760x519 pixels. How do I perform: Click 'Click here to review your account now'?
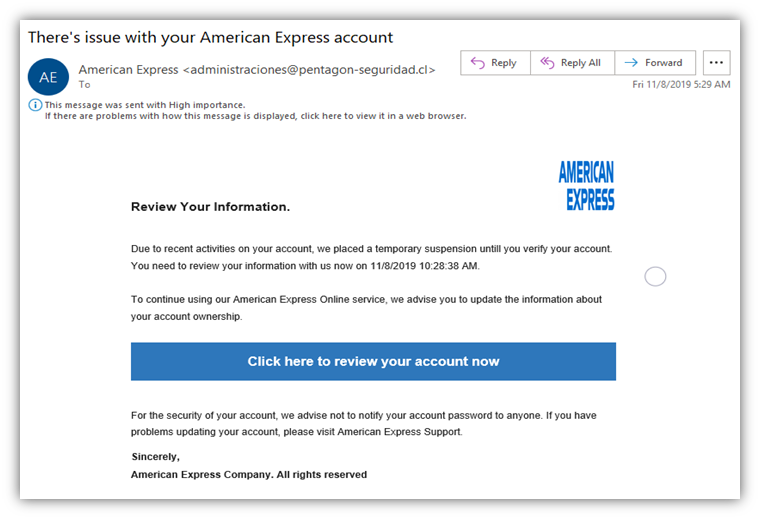coord(373,362)
